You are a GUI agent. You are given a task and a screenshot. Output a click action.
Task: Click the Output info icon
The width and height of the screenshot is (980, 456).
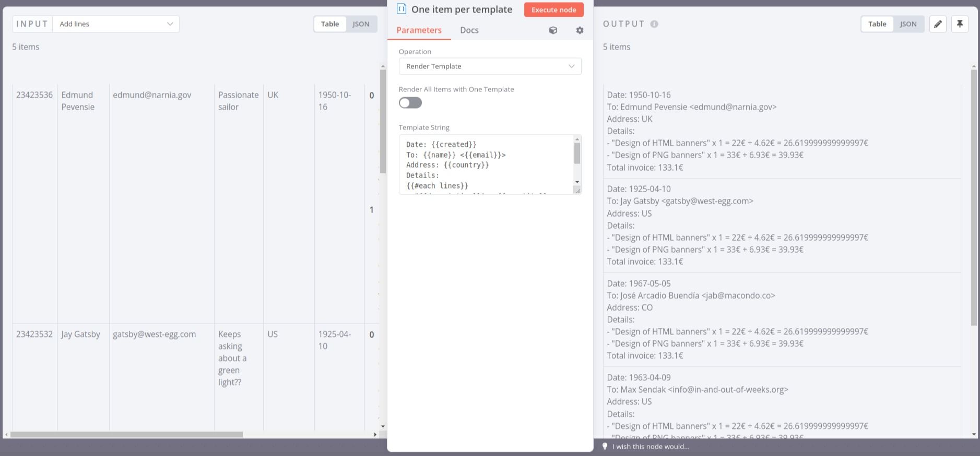(654, 24)
